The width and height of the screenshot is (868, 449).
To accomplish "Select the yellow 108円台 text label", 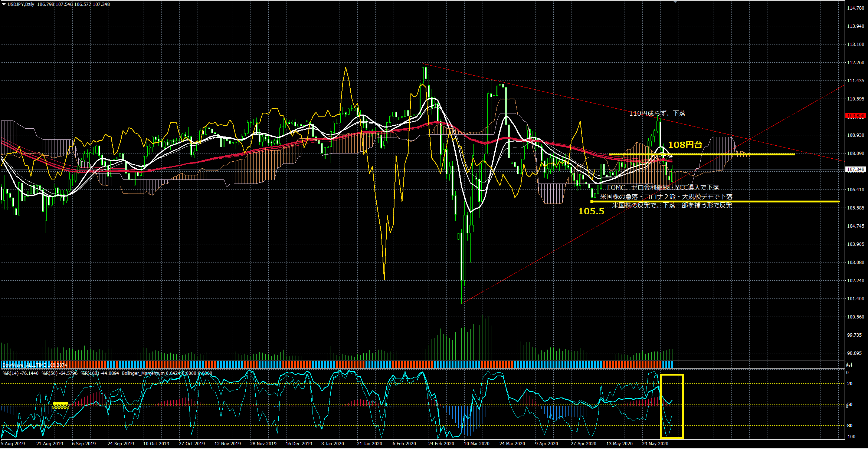I will 685,145.
